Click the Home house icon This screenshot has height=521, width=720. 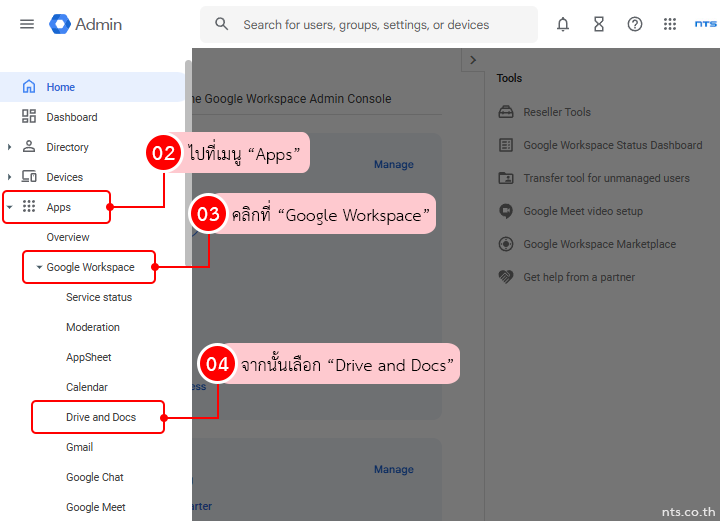coord(29,86)
